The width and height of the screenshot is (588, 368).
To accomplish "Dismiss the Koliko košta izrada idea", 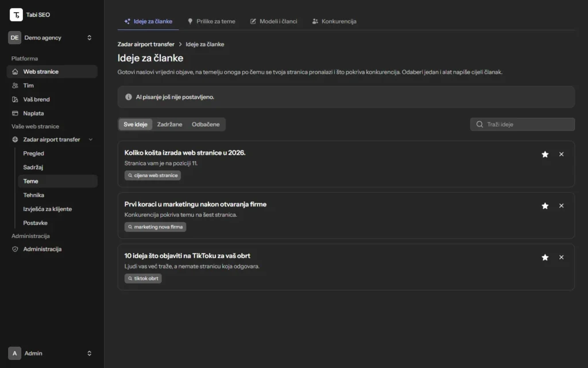I will pyautogui.click(x=562, y=154).
